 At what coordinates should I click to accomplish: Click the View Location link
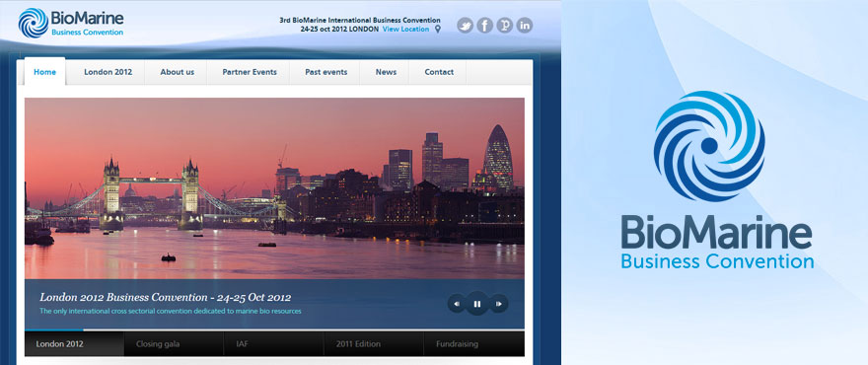pyautogui.click(x=405, y=30)
